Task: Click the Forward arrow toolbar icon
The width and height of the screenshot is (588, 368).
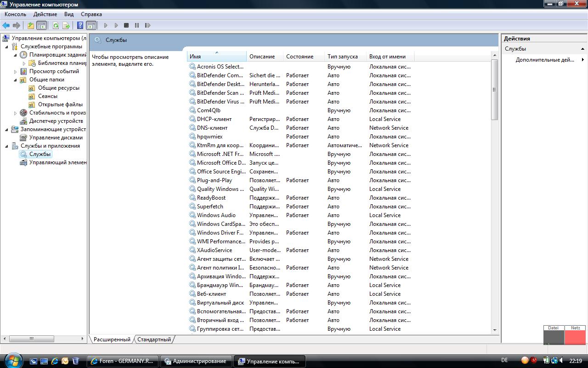Action: point(17,25)
